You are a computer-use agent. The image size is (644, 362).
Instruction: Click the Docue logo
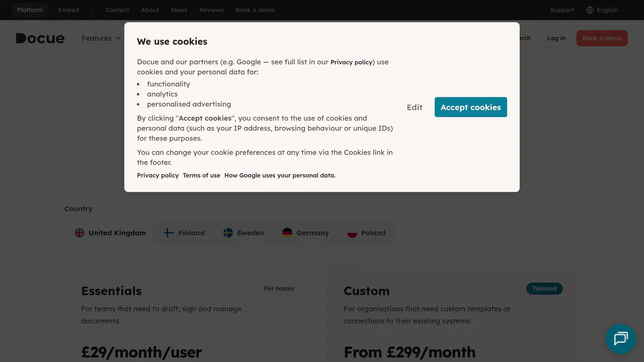[40, 38]
